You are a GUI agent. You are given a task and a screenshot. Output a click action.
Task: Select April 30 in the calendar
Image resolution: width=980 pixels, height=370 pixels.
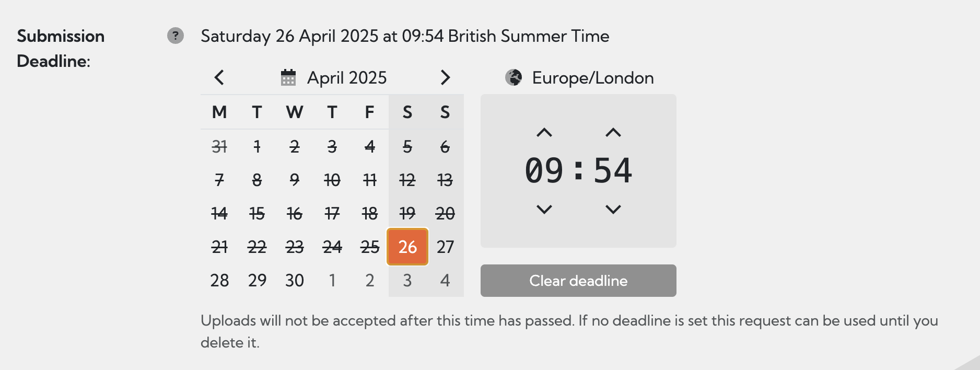tap(295, 280)
